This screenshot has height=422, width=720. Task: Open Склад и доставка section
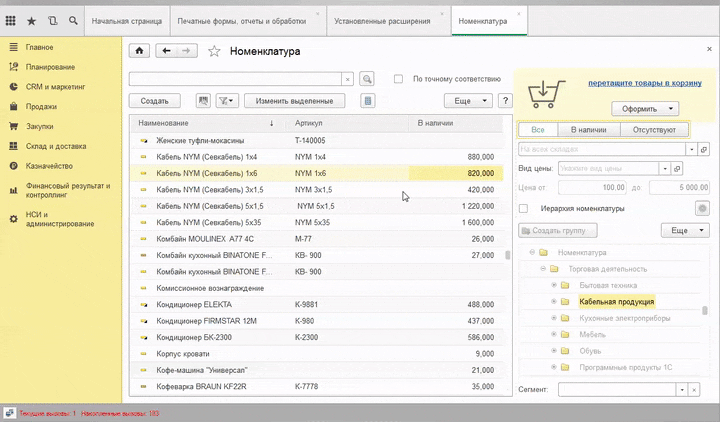pos(56,146)
